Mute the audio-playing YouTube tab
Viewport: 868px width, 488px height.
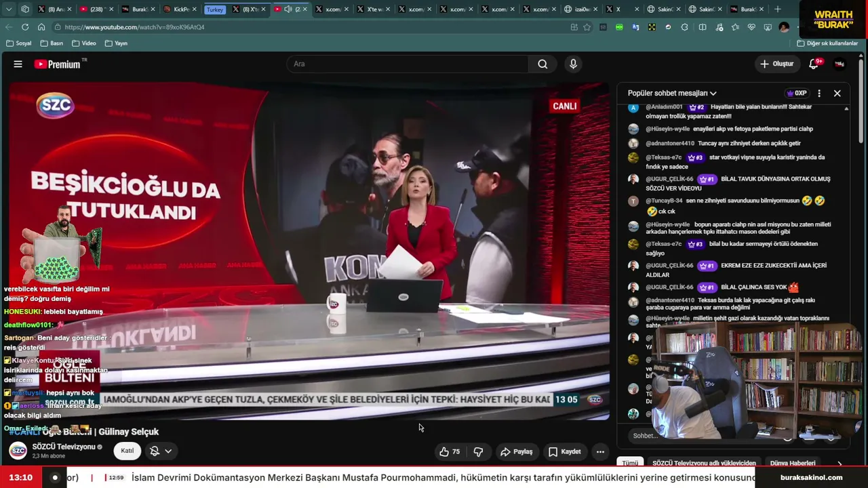coord(288,9)
